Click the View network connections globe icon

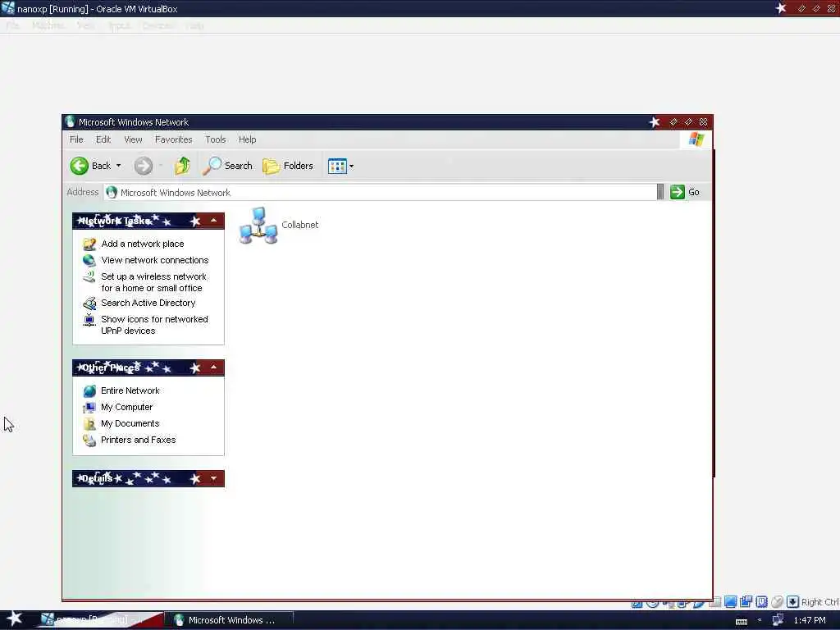tap(89, 260)
